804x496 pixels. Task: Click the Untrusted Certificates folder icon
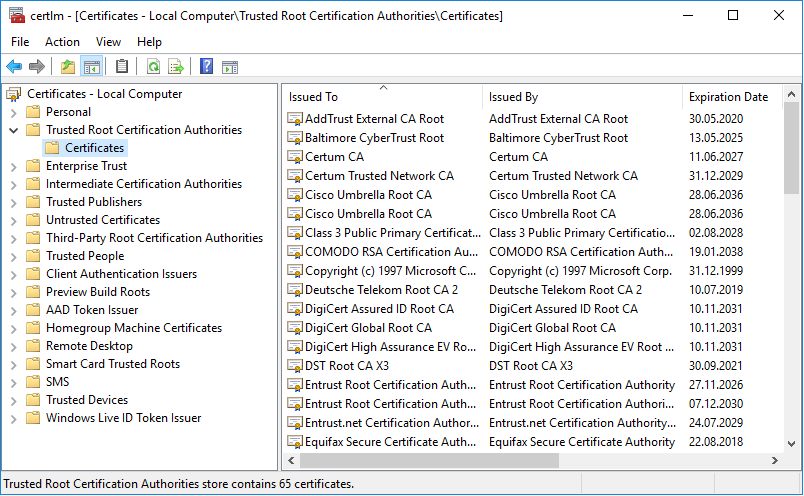pyautogui.click(x=33, y=220)
